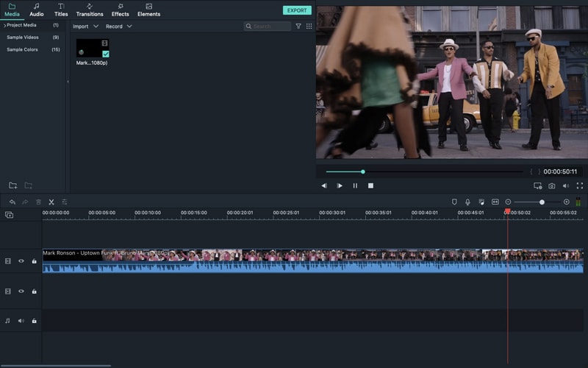Mute the audio track
This screenshot has height=368, width=588.
tap(21, 321)
